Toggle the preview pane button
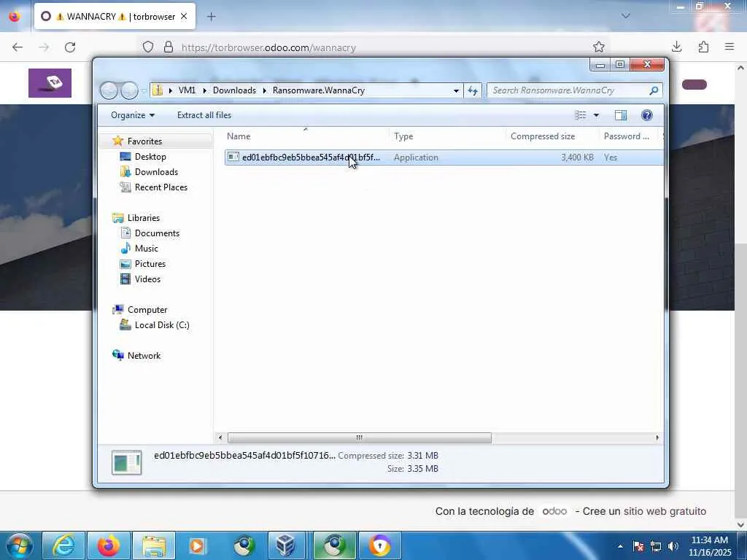747x560 pixels. (x=620, y=115)
